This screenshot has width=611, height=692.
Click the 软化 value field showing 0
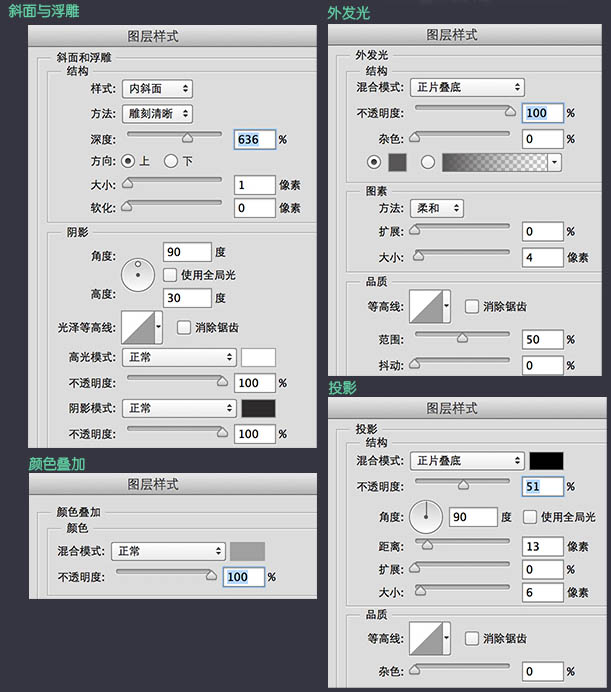[x=255, y=208]
